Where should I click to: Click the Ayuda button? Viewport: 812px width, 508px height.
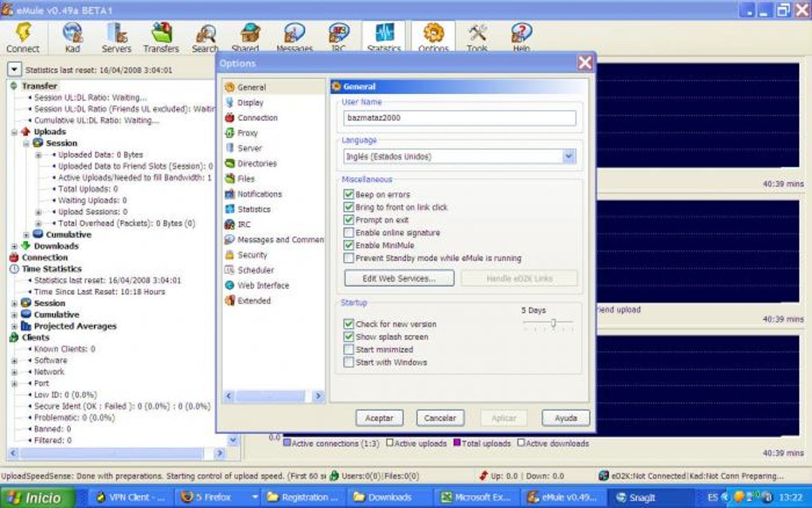(565, 418)
